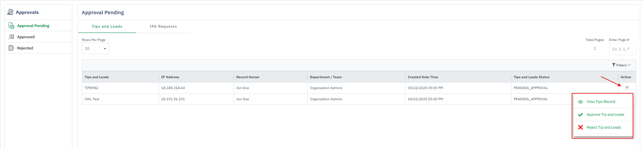Click the Approved sidebar icon
The height and width of the screenshot is (149, 644).
click(x=11, y=37)
